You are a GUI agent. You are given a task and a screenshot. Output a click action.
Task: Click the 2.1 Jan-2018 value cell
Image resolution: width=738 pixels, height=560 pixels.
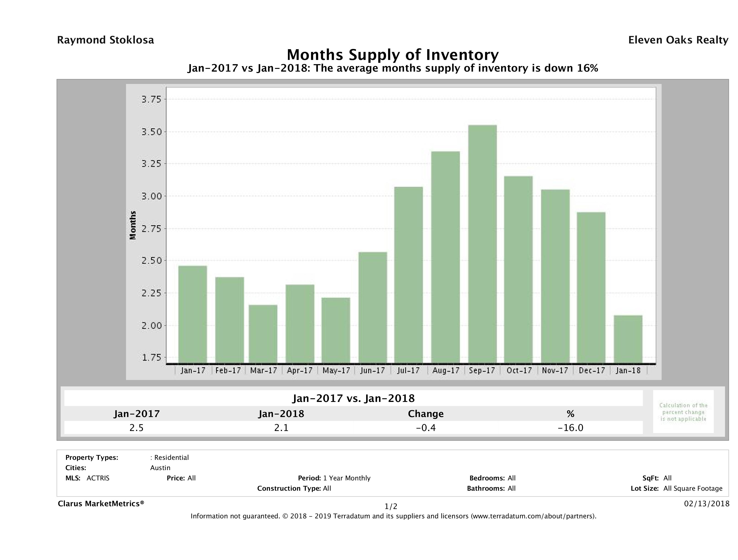pyautogui.click(x=281, y=428)
